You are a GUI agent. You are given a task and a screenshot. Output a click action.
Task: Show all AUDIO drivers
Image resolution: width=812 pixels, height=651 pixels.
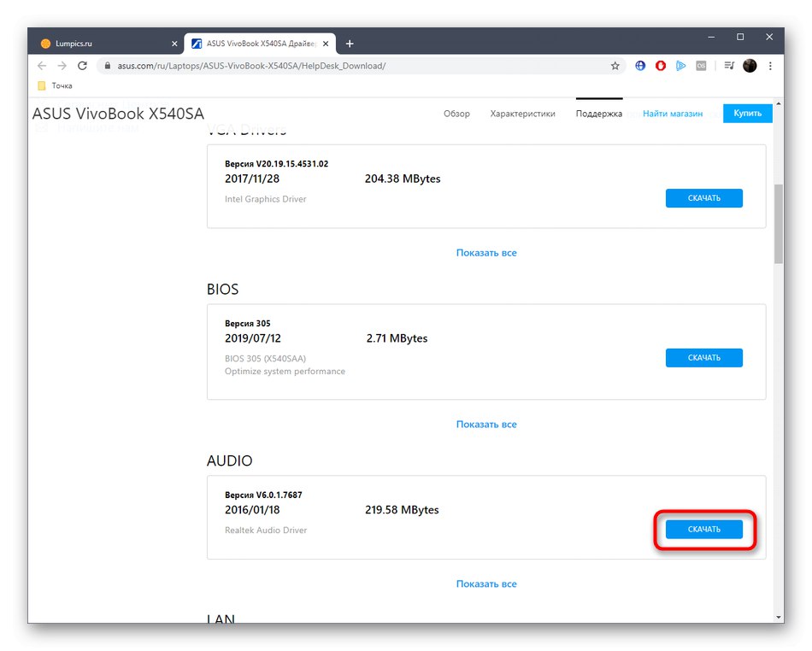486,584
